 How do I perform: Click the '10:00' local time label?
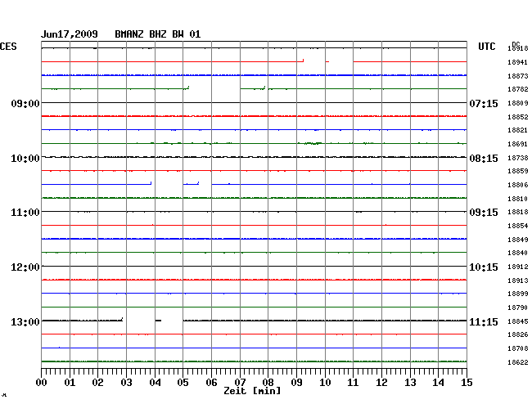coord(25,159)
